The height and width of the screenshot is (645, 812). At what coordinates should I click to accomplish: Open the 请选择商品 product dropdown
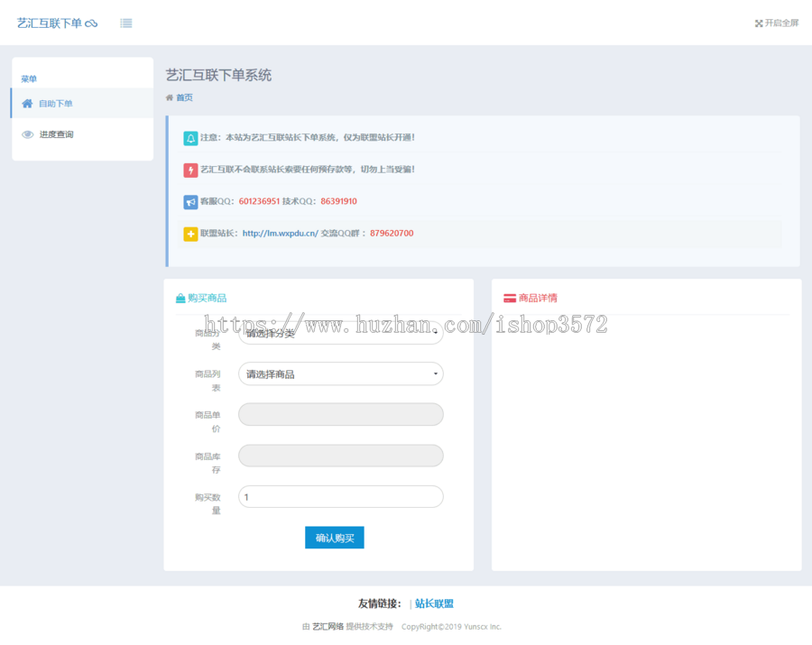[340, 373]
